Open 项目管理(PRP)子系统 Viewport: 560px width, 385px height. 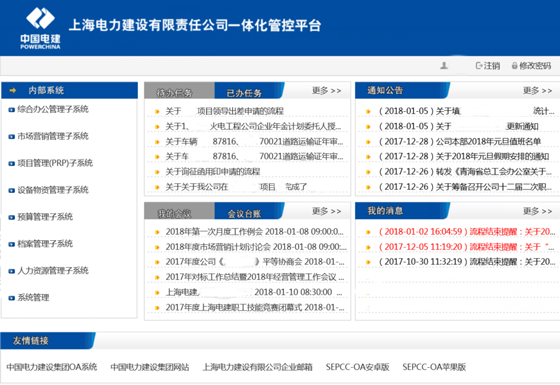(55, 163)
